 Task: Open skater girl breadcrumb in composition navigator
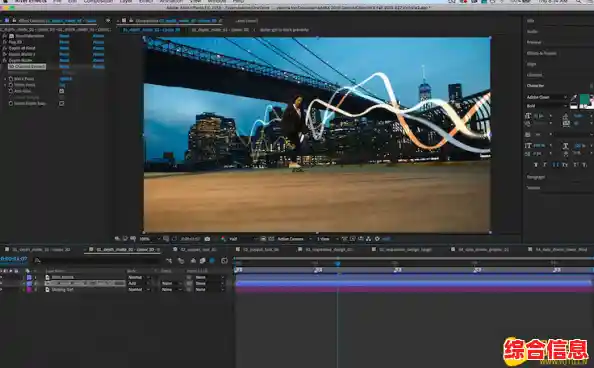(284, 30)
